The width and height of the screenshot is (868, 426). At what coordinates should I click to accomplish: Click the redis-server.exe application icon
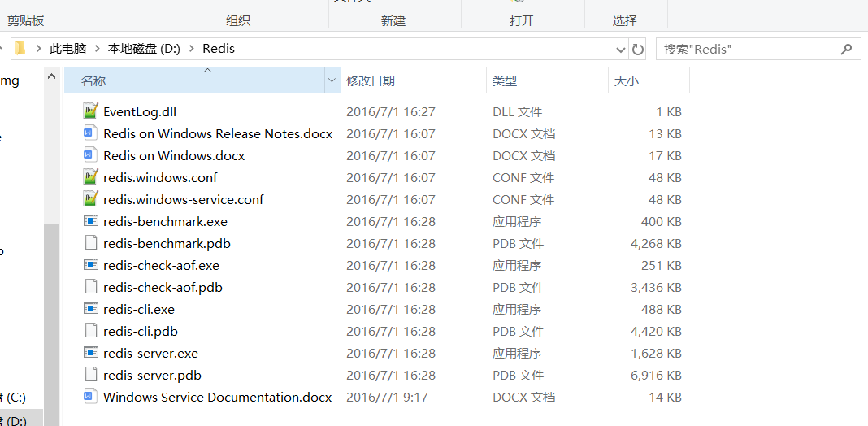(90, 353)
